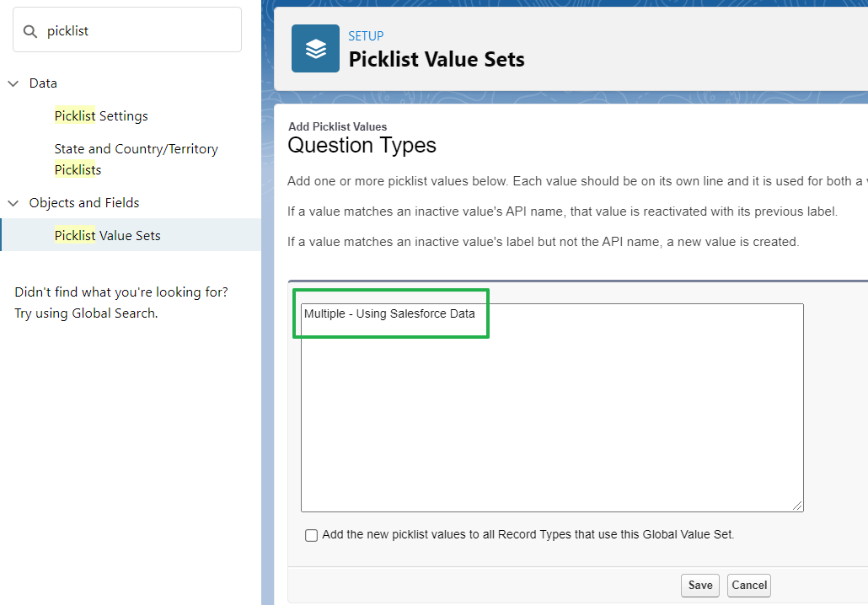
Task: Open State and Country/Territory Picklists
Action: (136, 158)
